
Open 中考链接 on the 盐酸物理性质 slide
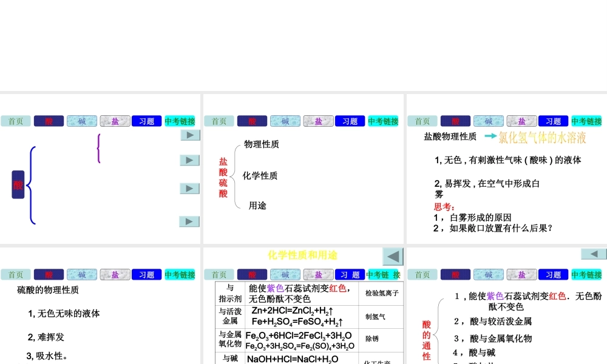[x=587, y=121]
